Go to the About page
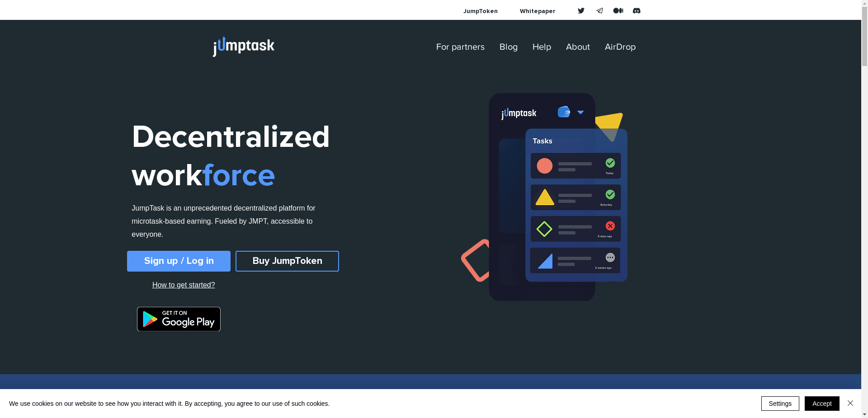Viewport: 868px width, 418px height. coord(578,47)
